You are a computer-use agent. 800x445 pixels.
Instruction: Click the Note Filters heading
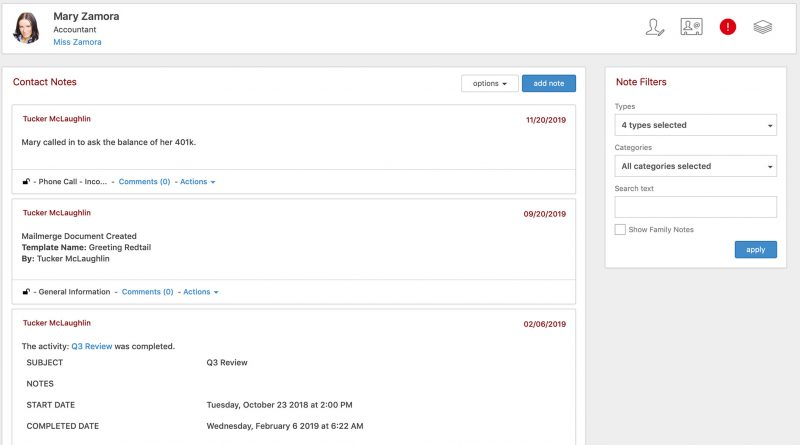641,82
